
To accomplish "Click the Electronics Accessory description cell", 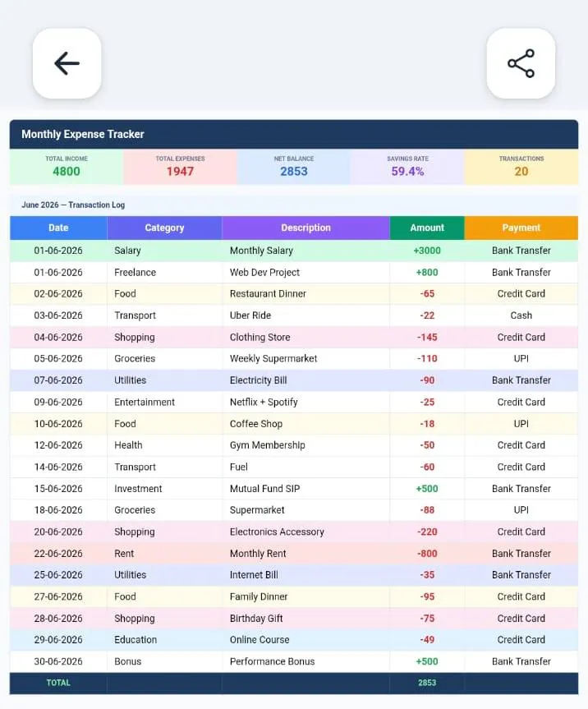I will tap(306, 532).
